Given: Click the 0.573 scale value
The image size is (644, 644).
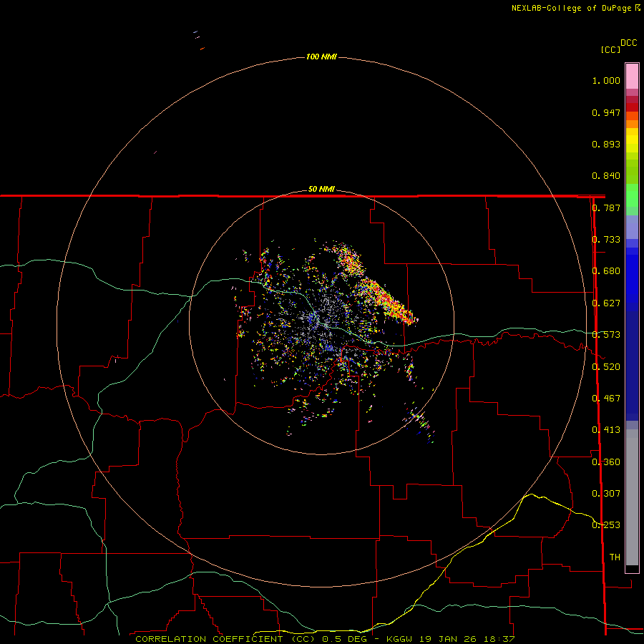Looking at the screenshot, I should [x=606, y=335].
